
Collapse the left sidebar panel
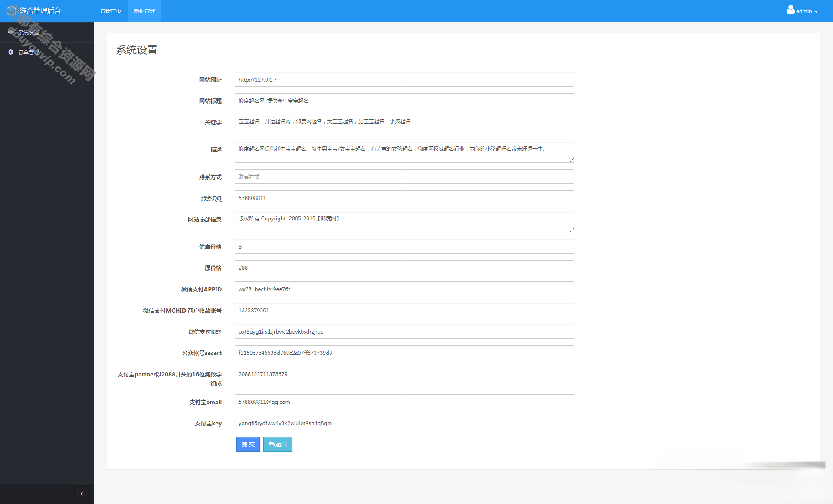click(82, 493)
